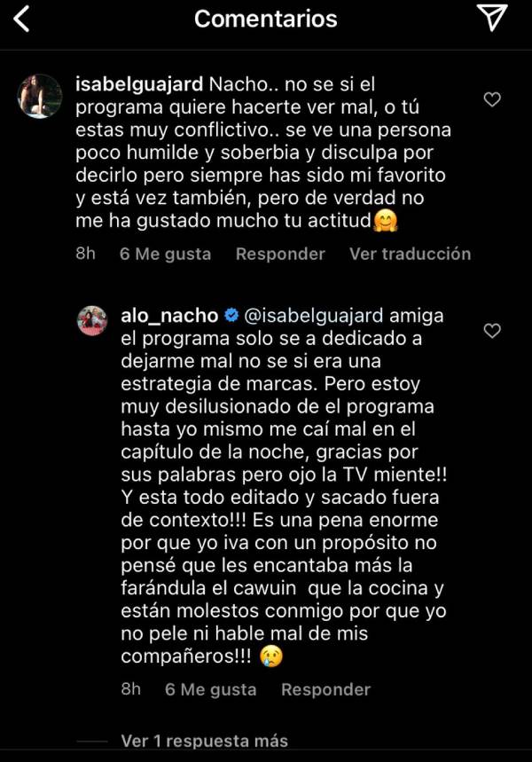Reply to alo_nacho's comment via Responder
The image size is (532, 762).
[325, 689]
